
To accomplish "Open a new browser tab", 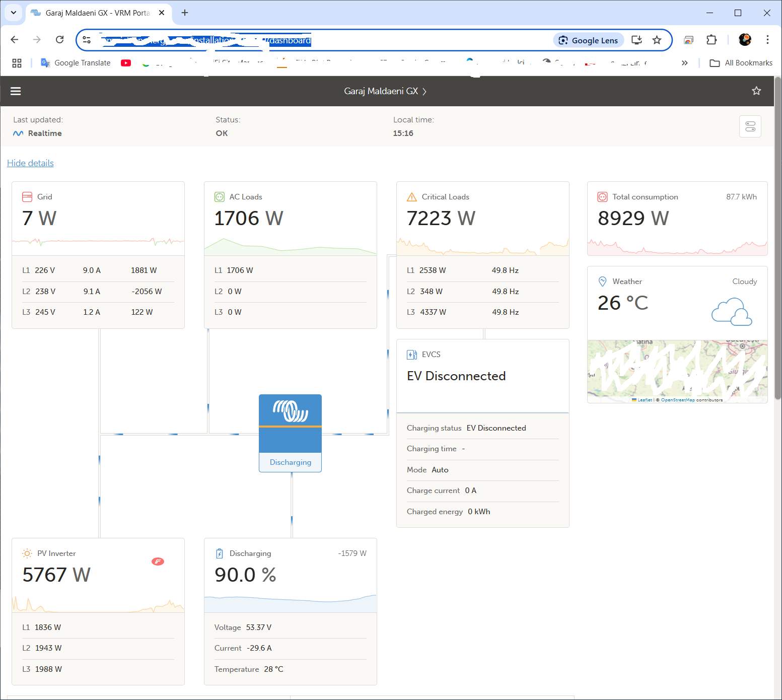I will pyautogui.click(x=185, y=13).
